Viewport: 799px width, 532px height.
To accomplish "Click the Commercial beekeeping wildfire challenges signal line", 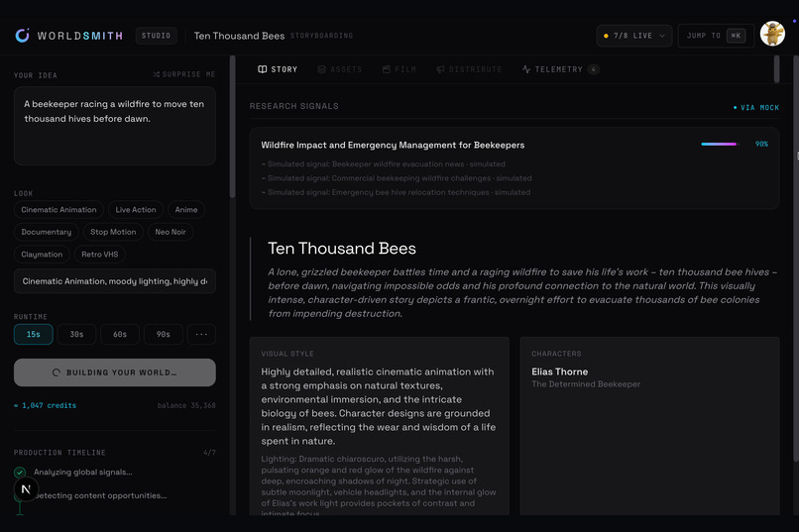I will tap(397, 178).
